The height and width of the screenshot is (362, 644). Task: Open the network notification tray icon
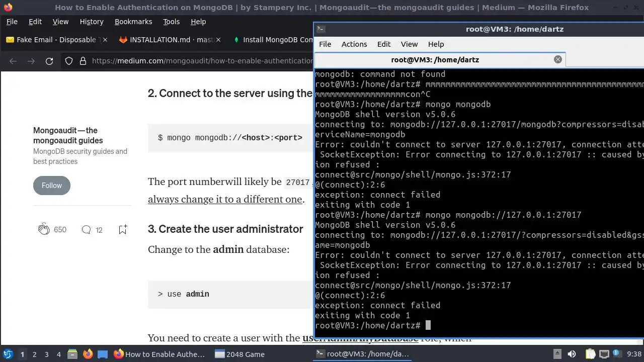[x=604, y=354]
